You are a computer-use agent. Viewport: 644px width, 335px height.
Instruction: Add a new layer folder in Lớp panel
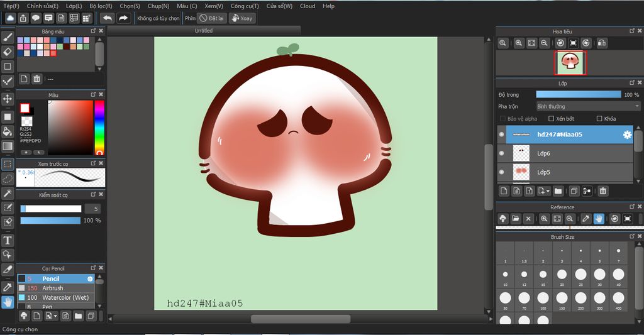click(x=558, y=191)
